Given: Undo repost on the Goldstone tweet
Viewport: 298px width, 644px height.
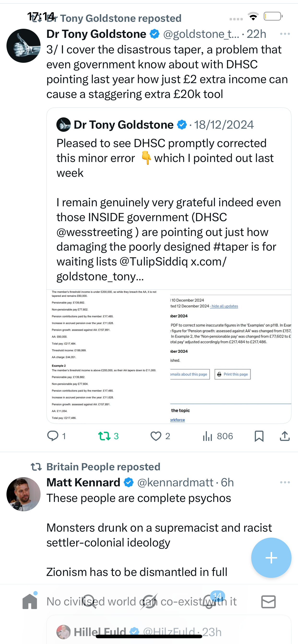Looking at the screenshot, I should click(x=104, y=436).
